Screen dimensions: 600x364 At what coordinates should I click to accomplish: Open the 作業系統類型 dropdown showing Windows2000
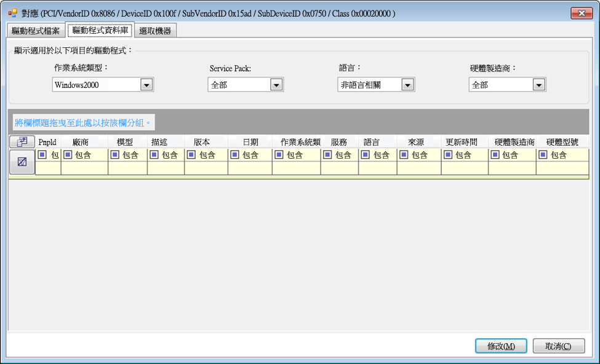pyautogui.click(x=146, y=85)
